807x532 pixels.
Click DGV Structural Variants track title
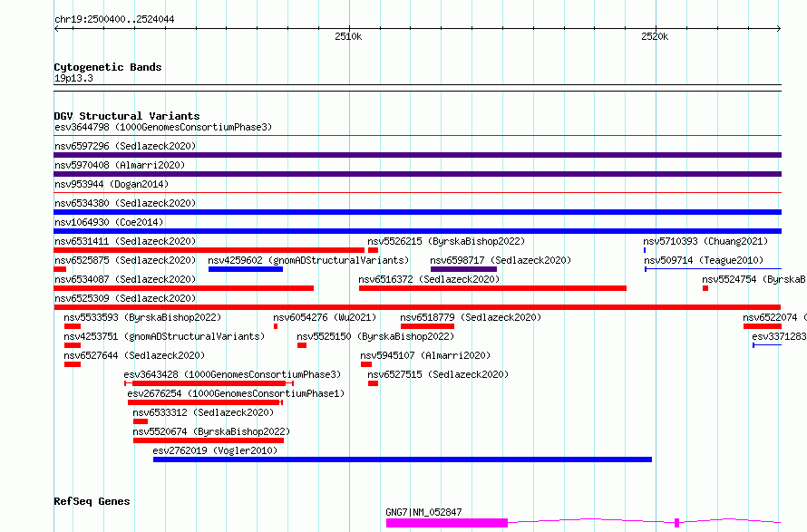pyautogui.click(x=127, y=116)
